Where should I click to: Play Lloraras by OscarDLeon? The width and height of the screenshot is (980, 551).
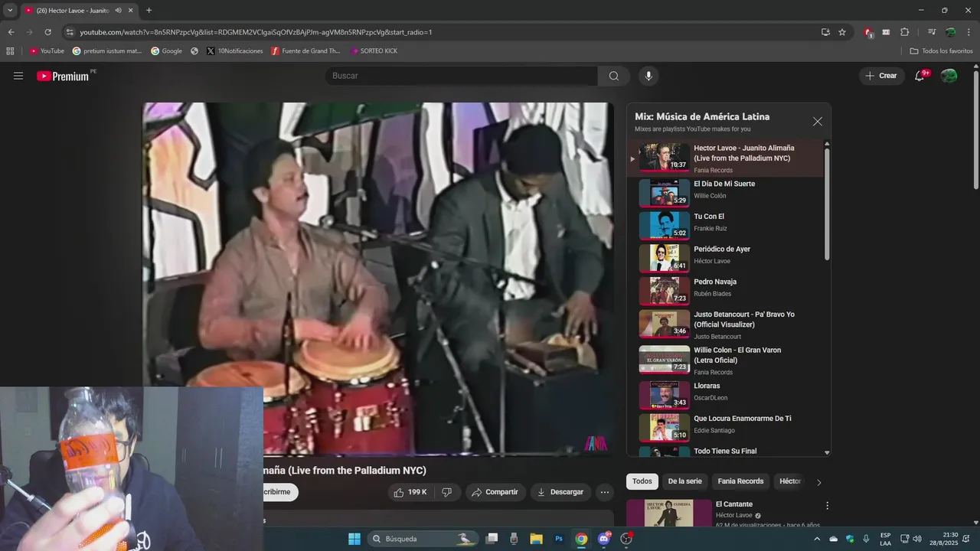pyautogui.click(x=725, y=394)
